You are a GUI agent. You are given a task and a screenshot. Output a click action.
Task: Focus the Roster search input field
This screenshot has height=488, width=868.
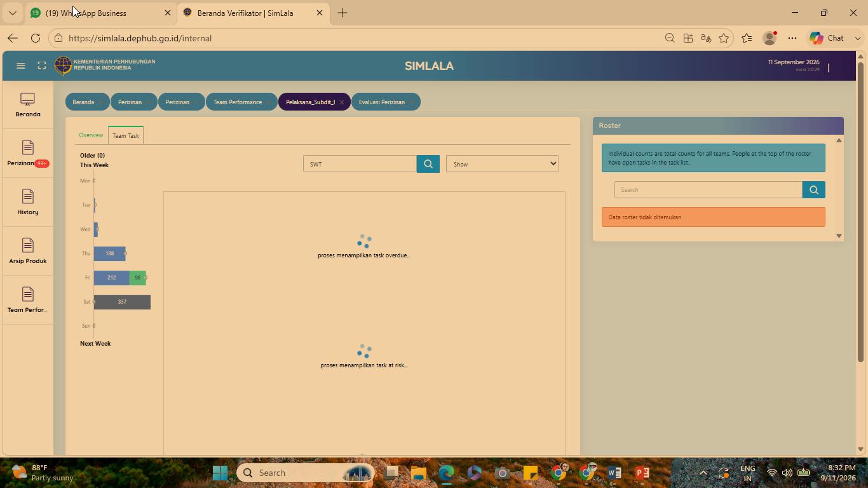pos(709,190)
